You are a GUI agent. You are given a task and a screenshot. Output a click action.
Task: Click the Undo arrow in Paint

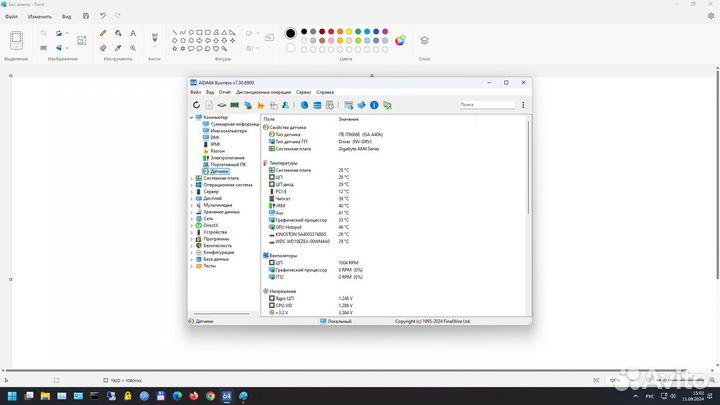[103, 16]
